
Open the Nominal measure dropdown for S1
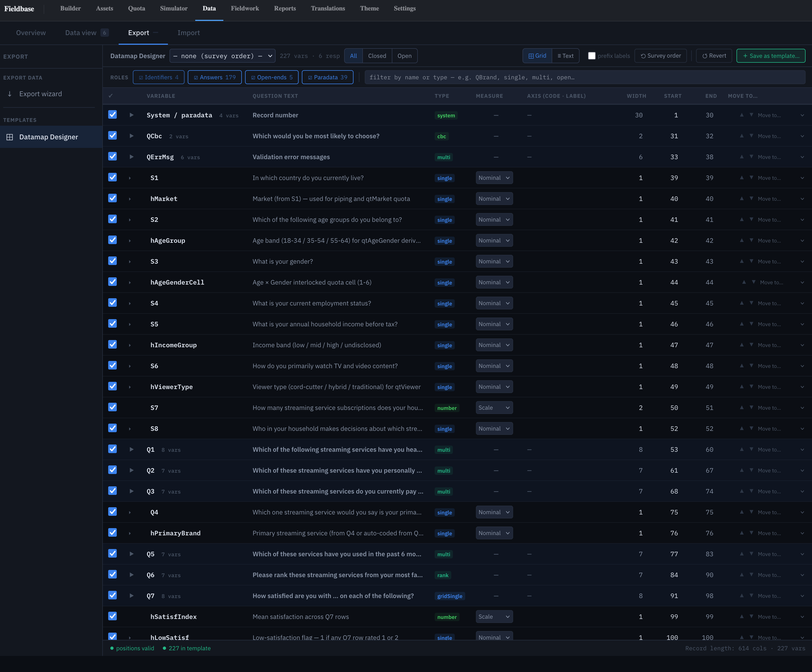point(494,178)
